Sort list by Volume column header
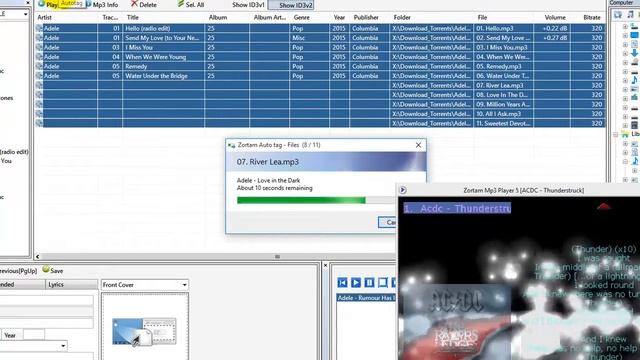This screenshot has height=360, width=640. tap(555, 17)
